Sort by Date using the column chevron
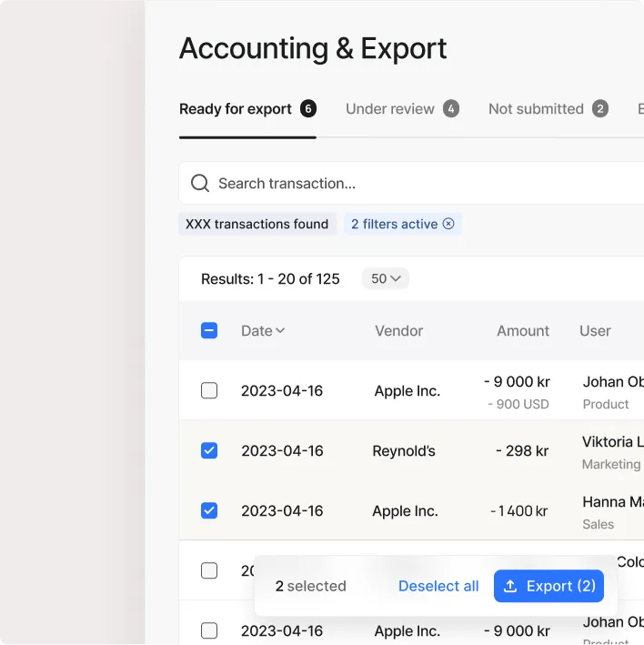The height and width of the screenshot is (645, 644). coord(280,330)
